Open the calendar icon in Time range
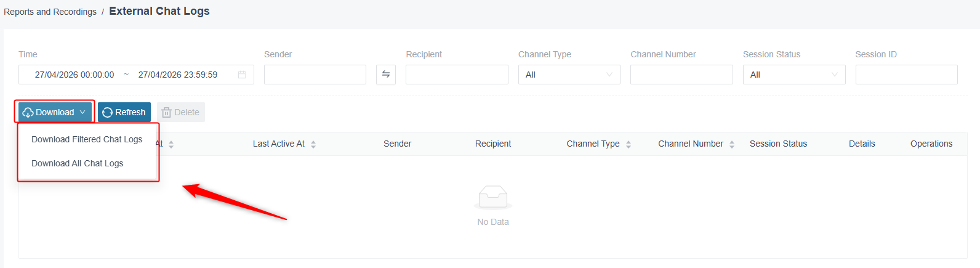The width and height of the screenshot is (980, 268). 242,75
